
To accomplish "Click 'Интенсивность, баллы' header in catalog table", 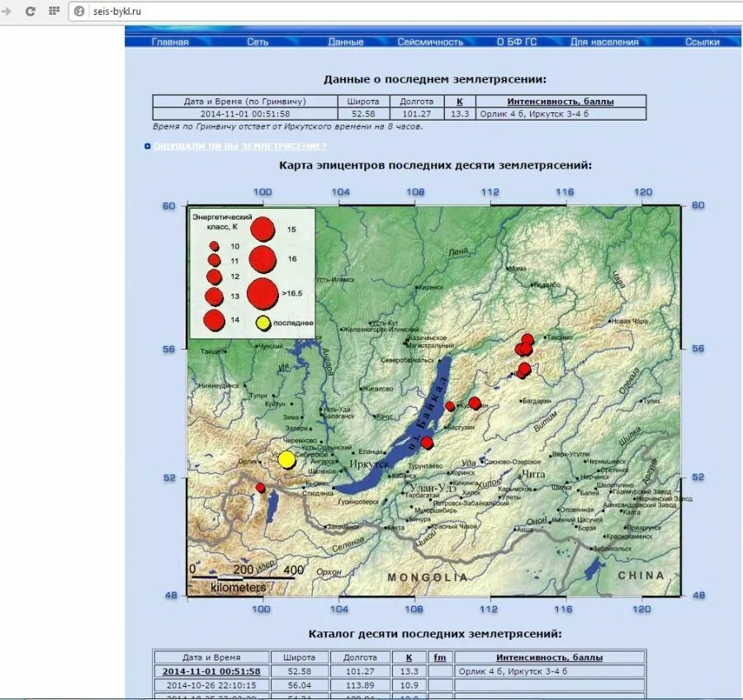I will [550, 657].
